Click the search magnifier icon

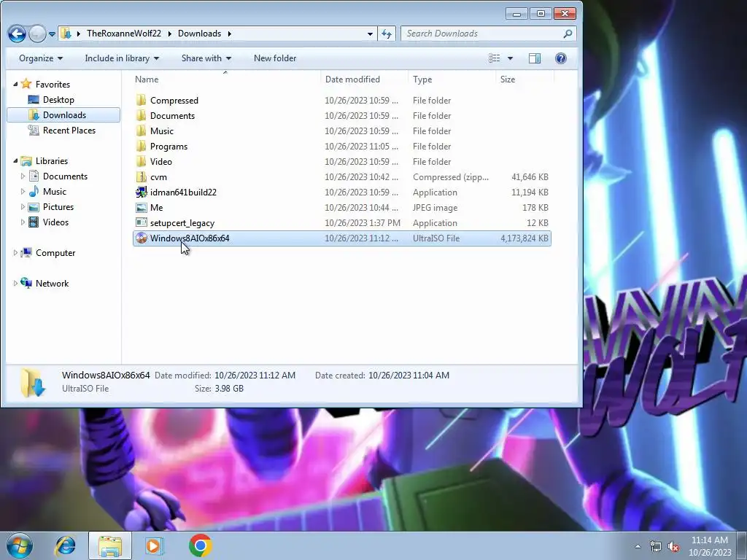(568, 34)
